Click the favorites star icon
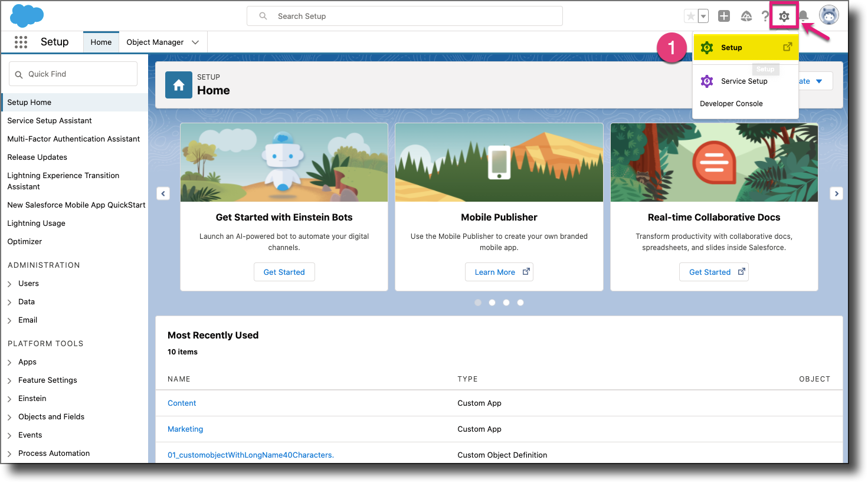Screen dimensions: 868x483 pyautogui.click(x=692, y=16)
